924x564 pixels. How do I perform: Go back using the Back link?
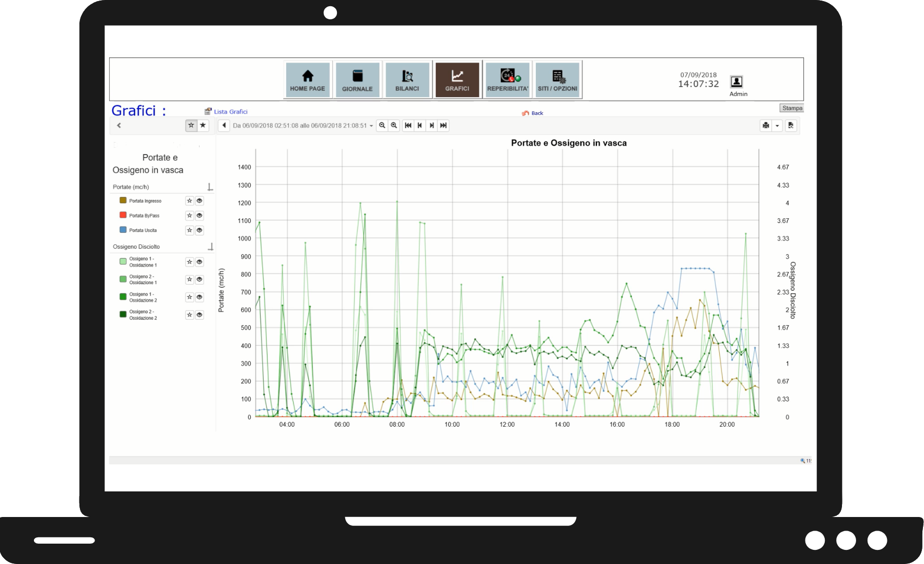pos(537,113)
